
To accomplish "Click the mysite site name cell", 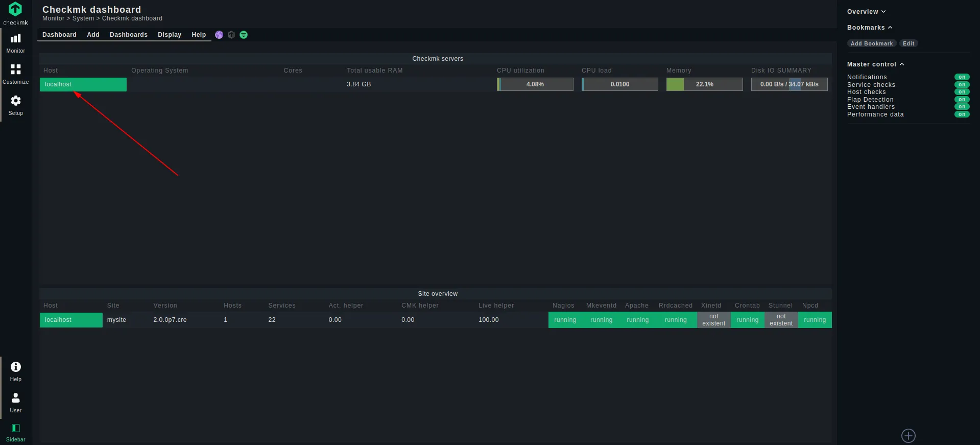I will point(116,320).
